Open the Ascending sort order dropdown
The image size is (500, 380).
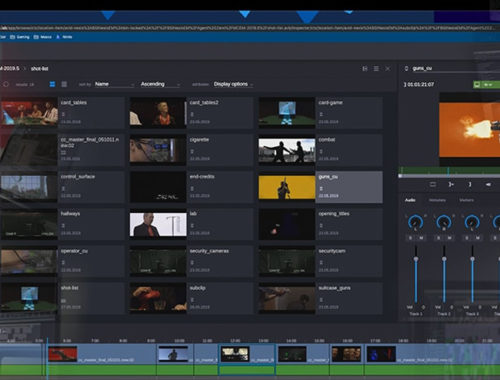coord(160,84)
